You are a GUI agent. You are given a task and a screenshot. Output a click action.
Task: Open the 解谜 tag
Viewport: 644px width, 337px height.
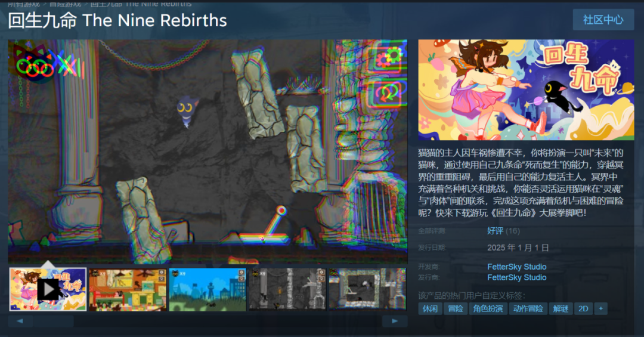pos(561,308)
